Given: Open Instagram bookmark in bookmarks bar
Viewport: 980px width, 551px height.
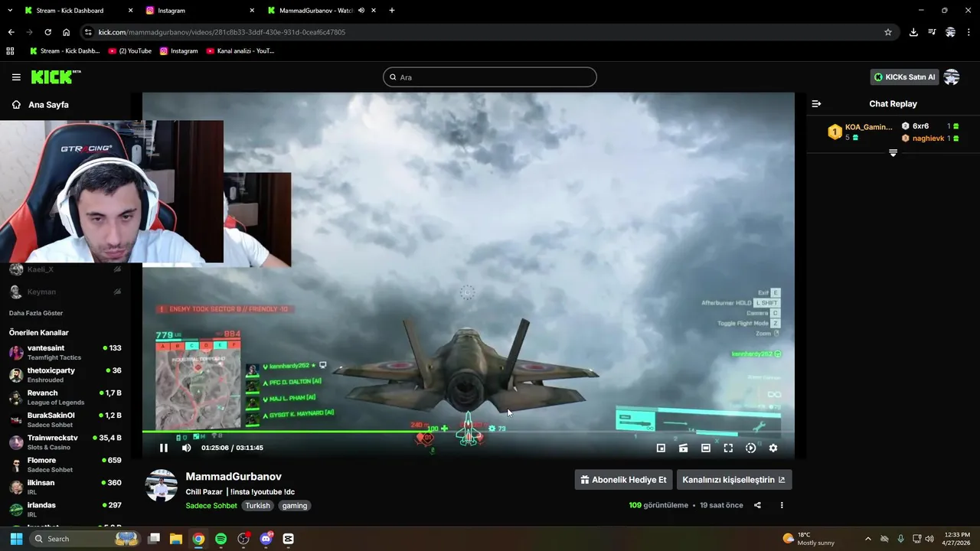Looking at the screenshot, I should point(179,51).
